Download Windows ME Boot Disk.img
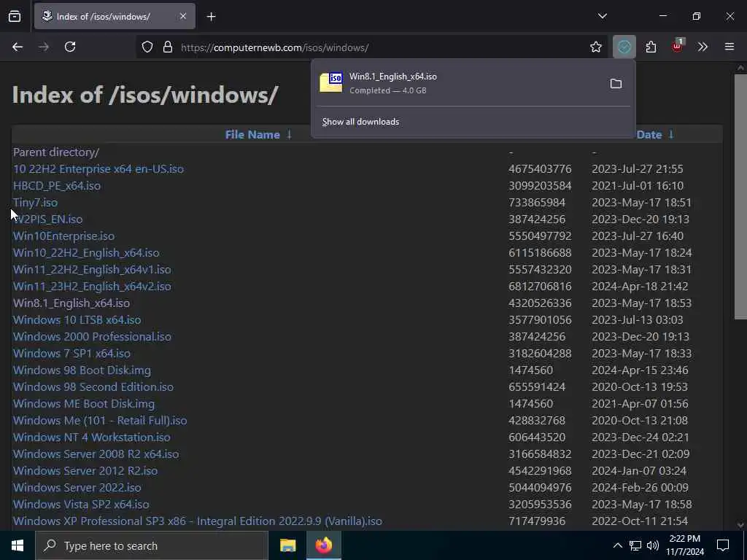 click(x=84, y=404)
